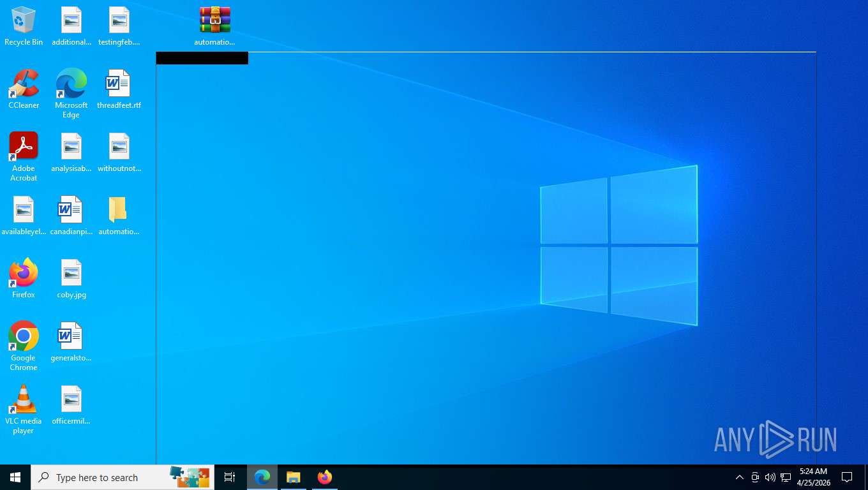Open network status in system tray
Screen dimensions: 868x490
click(x=786, y=477)
